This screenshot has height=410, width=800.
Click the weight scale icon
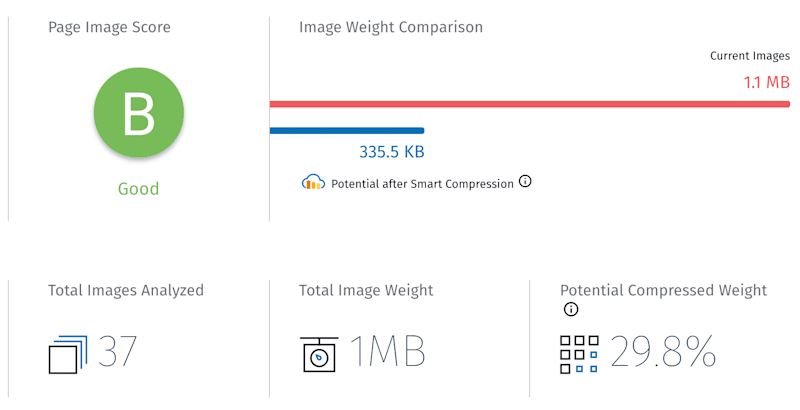tap(319, 353)
